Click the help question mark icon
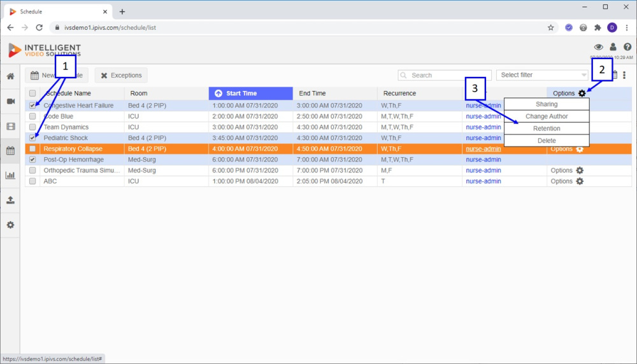This screenshot has width=637, height=364. point(627,47)
